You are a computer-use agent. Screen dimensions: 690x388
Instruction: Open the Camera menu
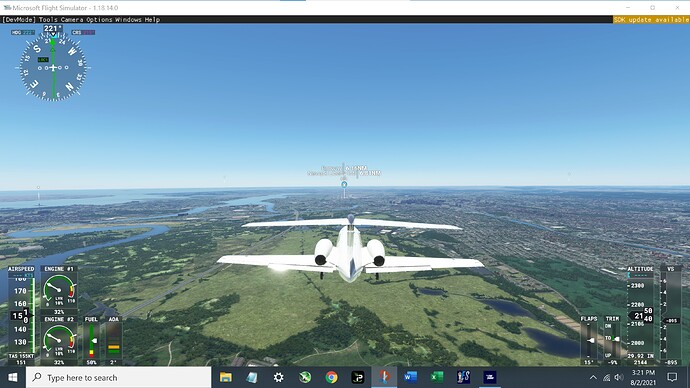tap(72, 19)
